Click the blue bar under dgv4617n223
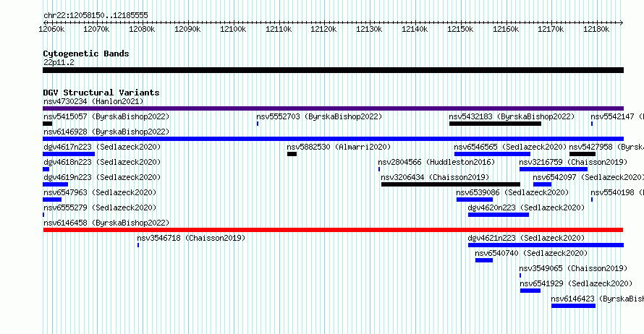 point(69,154)
